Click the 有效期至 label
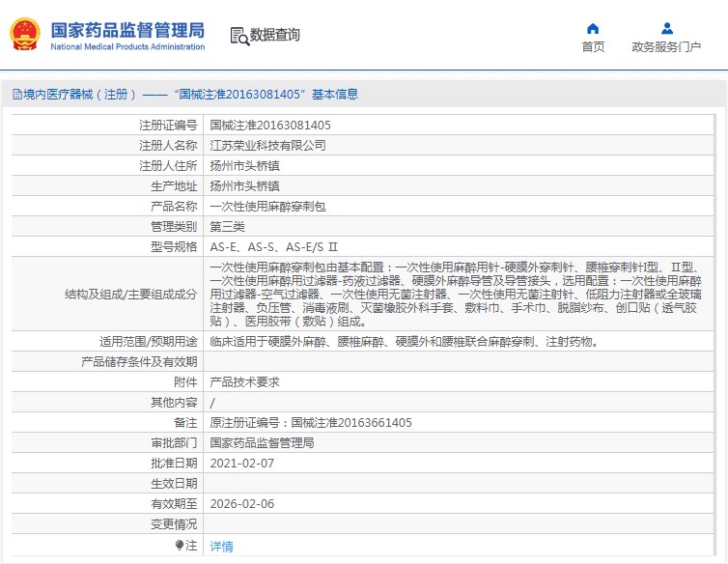 click(174, 504)
